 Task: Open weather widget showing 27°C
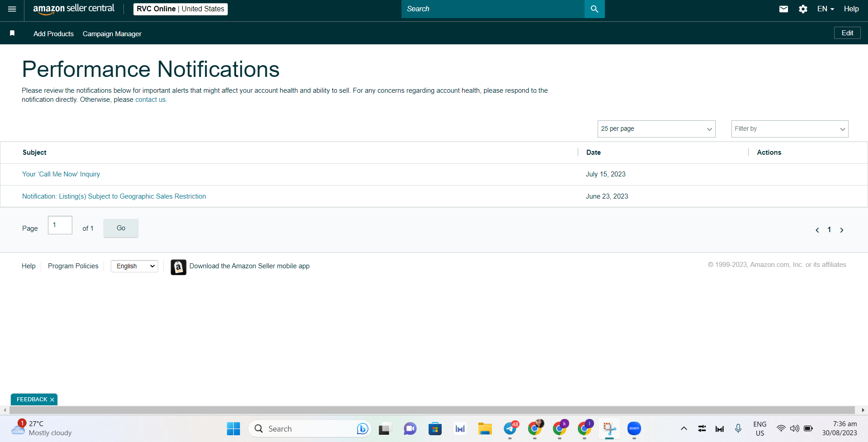pyautogui.click(x=42, y=428)
